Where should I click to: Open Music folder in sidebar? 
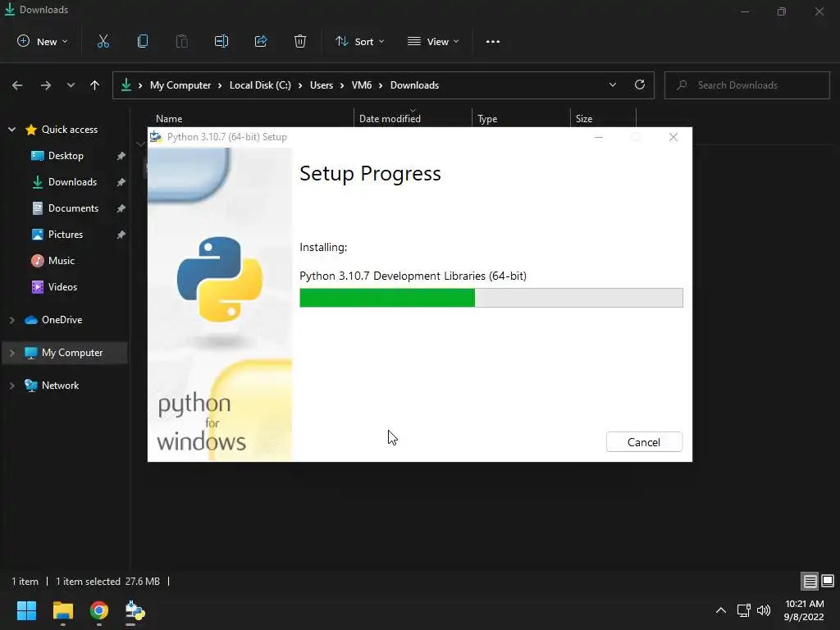[x=61, y=261]
